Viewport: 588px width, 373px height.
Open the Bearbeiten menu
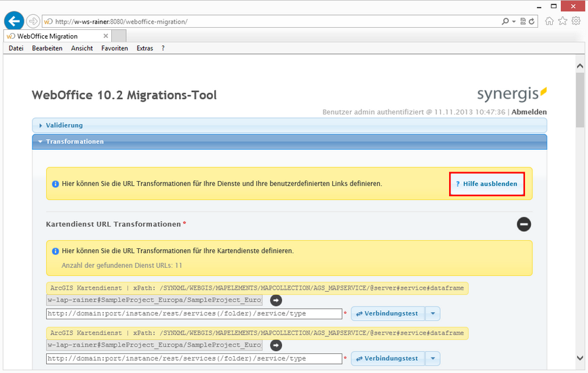pyautogui.click(x=47, y=48)
